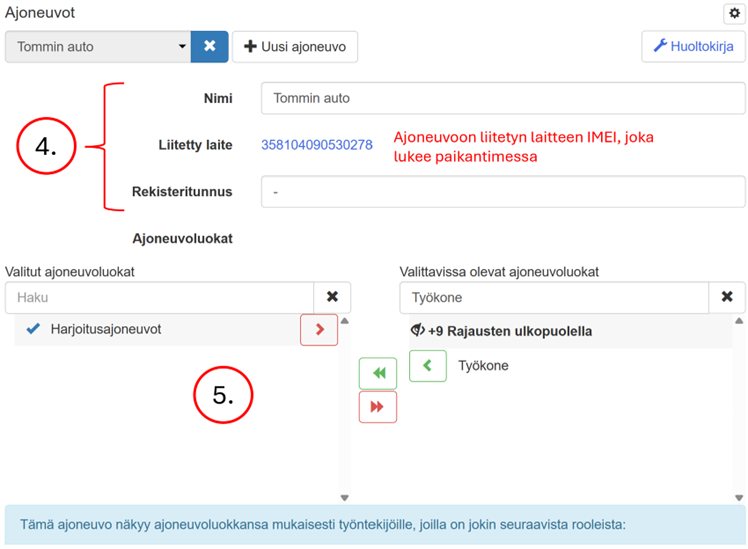Open the IMEI link 358104090530278

(x=316, y=145)
